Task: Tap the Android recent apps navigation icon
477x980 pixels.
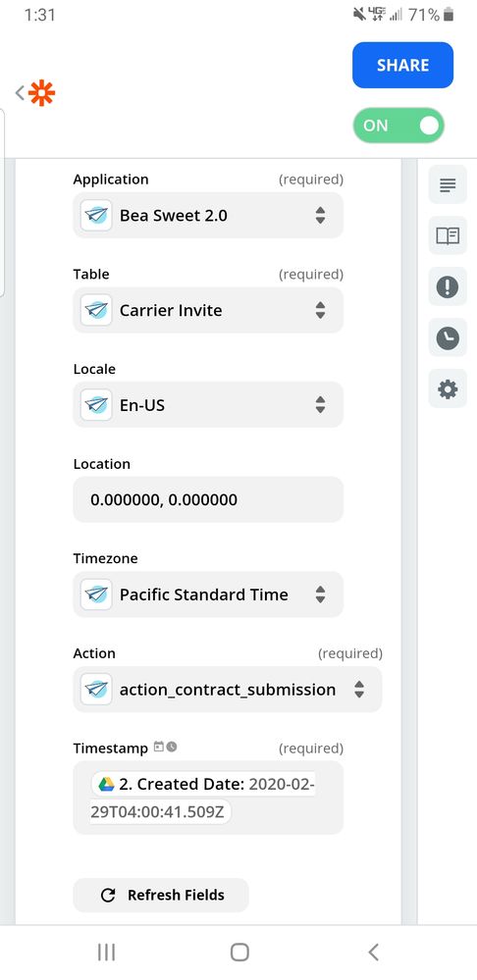Action: click(x=106, y=952)
